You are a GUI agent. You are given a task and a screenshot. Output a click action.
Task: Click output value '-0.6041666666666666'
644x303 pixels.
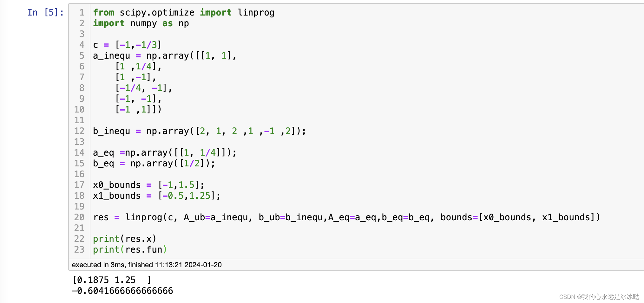pos(122,291)
